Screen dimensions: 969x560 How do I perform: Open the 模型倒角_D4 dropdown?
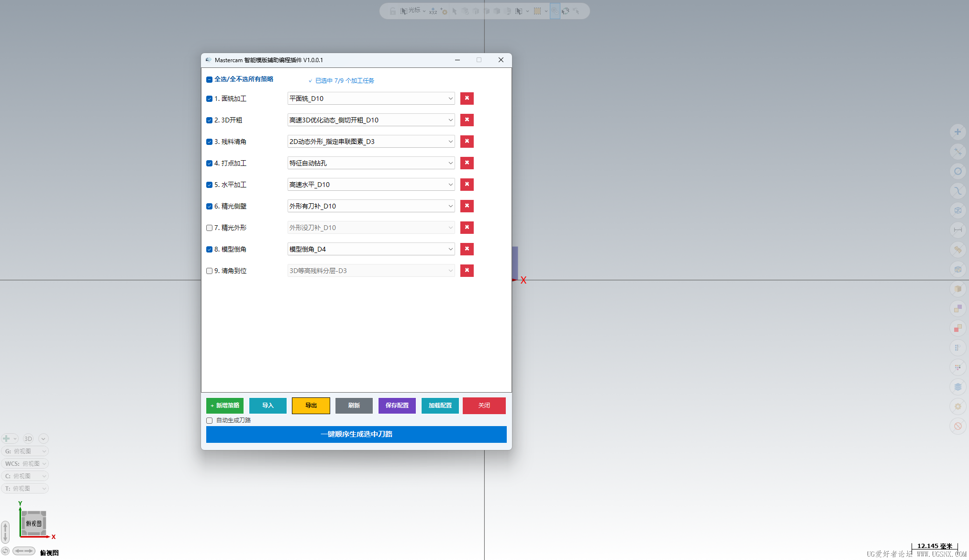click(371, 249)
